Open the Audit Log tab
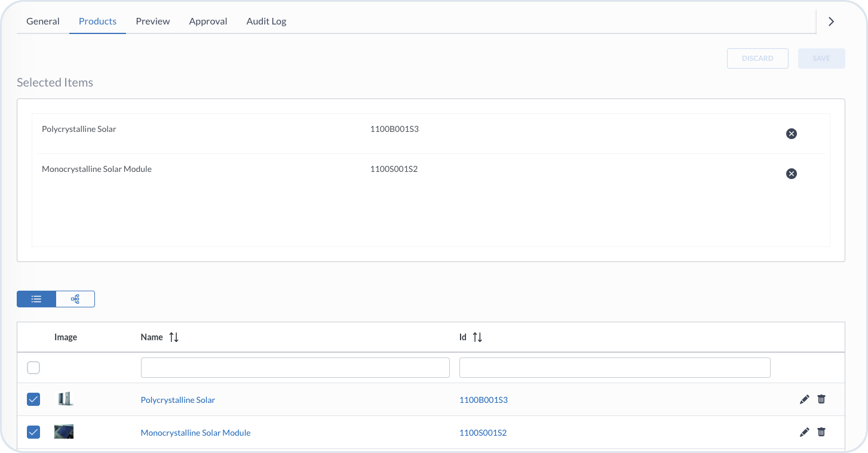Image resolution: width=868 pixels, height=453 pixels. pyautogui.click(x=266, y=21)
